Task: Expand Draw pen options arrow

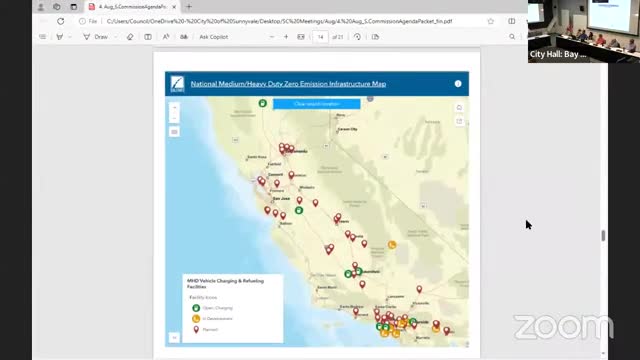Action: pos(116,37)
